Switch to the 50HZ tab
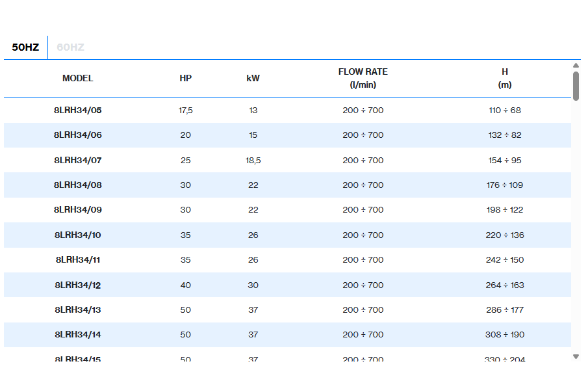 pyautogui.click(x=25, y=47)
